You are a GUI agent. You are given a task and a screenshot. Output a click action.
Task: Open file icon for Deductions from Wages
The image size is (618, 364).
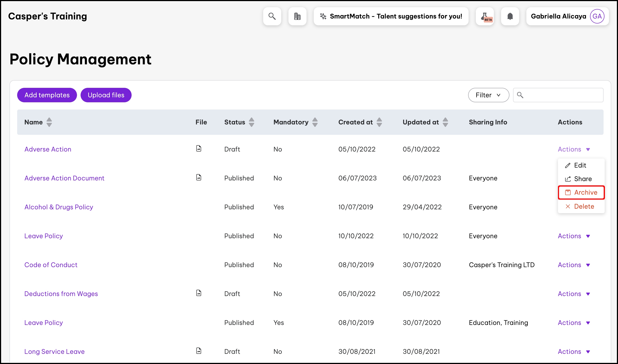199,293
